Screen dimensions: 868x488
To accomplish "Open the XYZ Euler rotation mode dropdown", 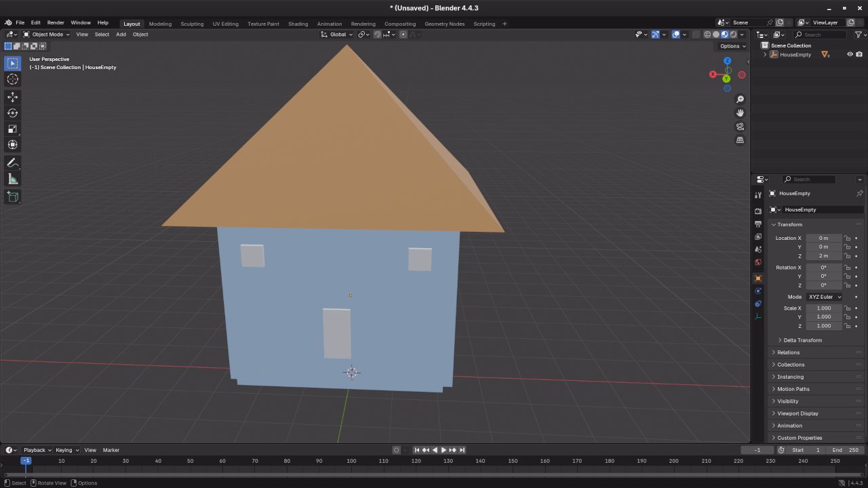I will pos(825,297).
